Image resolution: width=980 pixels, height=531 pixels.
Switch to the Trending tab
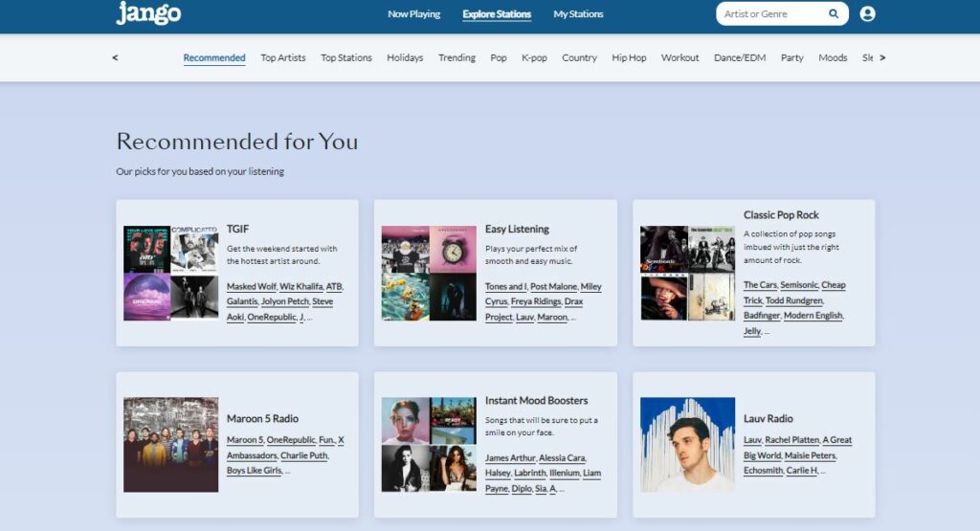coord(457,57)
